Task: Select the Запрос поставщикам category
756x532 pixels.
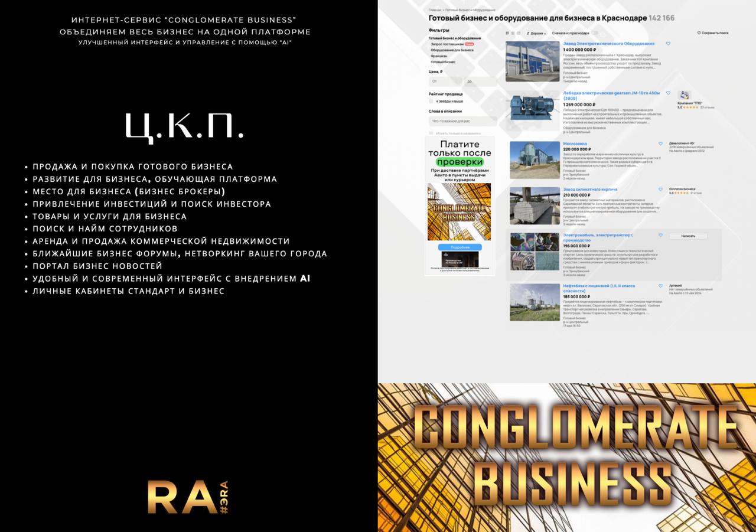Action: pyautogui.click(x=447, y=44)
